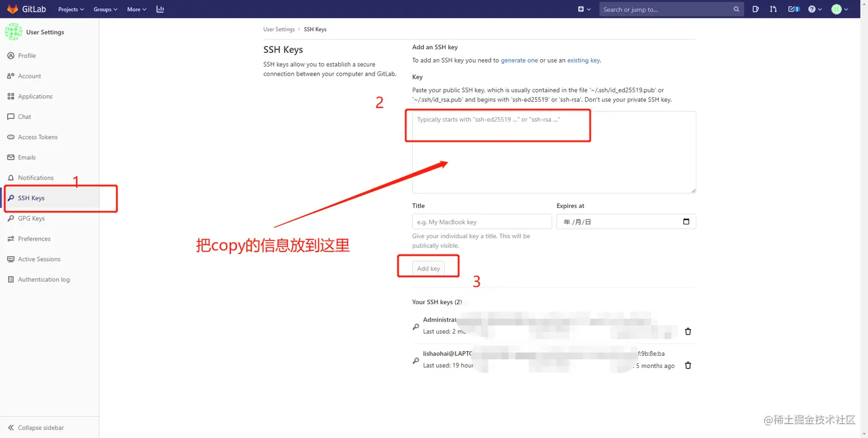
Task: Click the Account icon in sidebar
Action: tap(10, 76)
